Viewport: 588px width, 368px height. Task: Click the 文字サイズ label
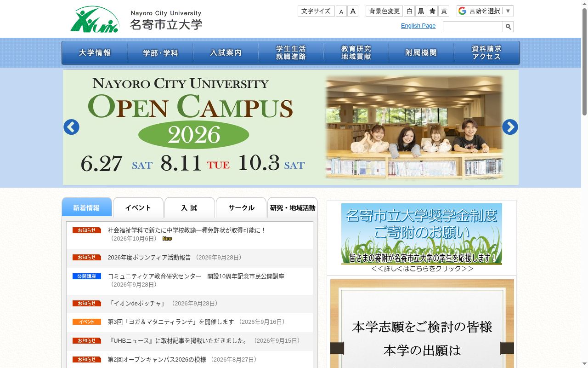[x=316, y=11]
